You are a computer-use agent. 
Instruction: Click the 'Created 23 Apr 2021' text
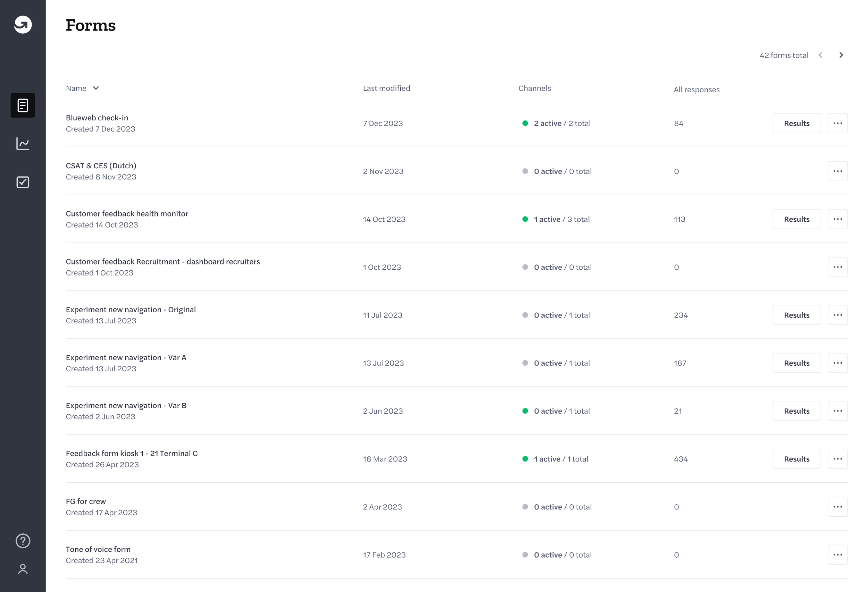tap(102, 561)
